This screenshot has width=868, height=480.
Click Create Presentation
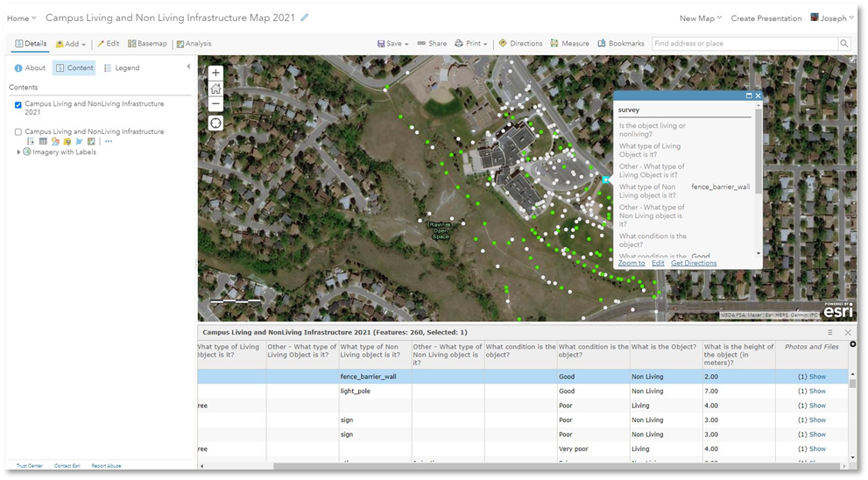[x=766, y=18]
